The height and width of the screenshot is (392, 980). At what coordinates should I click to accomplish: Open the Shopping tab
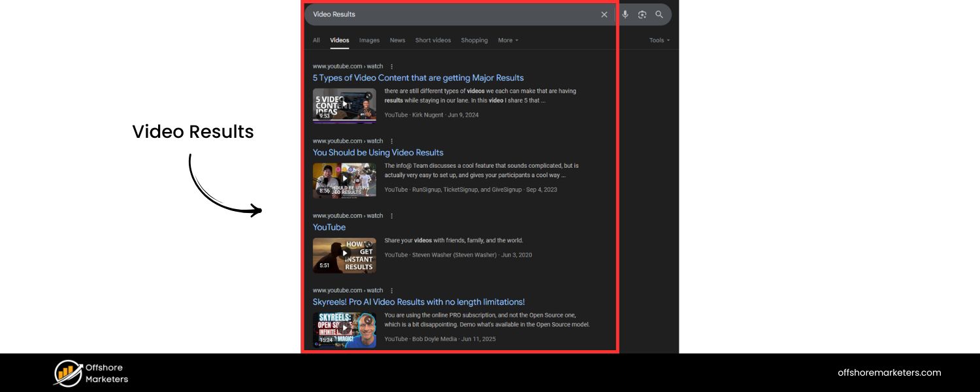[474, 40]
